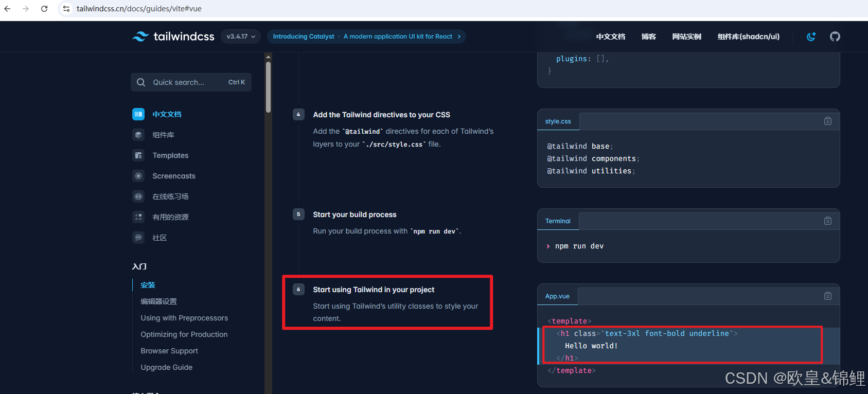The image size is (868, 394).
Task: Open the 中文文档 sidebar link
Action: pos(167,114)
